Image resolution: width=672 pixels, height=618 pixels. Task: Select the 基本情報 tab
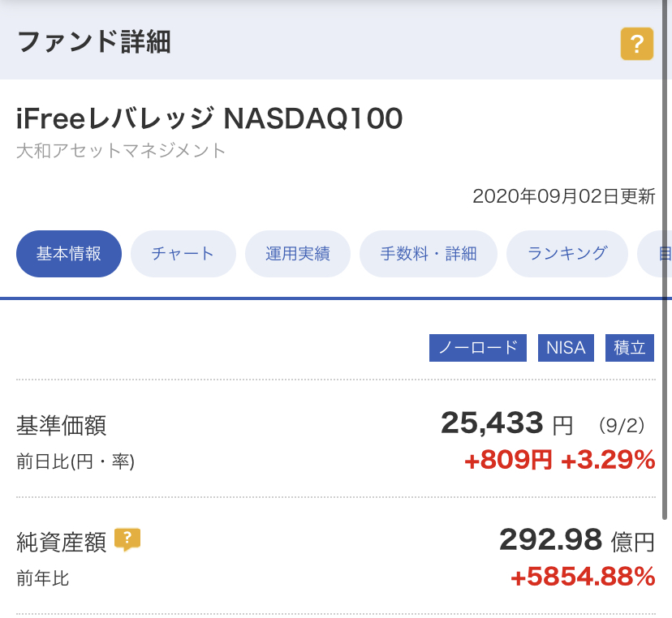tap(69, 254)
